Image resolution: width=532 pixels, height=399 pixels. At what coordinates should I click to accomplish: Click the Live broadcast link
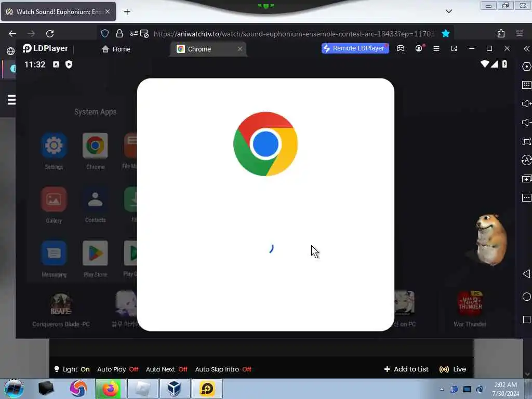point(453,369)
